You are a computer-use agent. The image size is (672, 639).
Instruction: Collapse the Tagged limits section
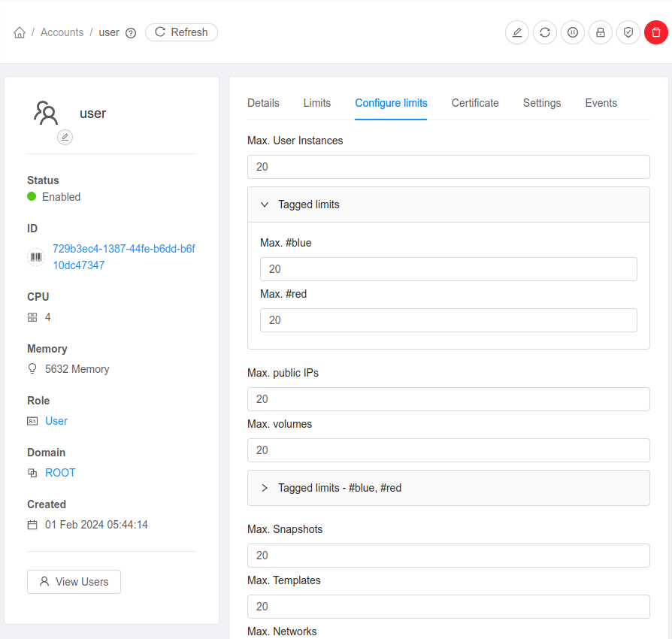(264, 204)
